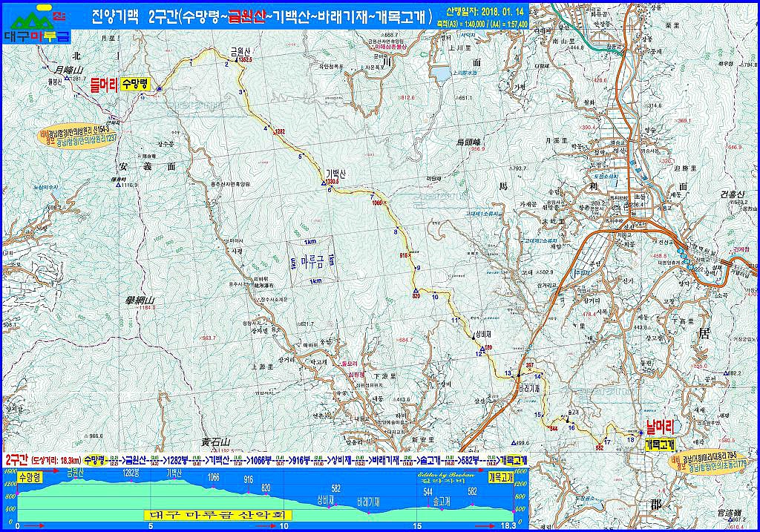The image size is (760, 532).
Task: Click kilometer marker 3 on the route
Action: tap(240, 91)
